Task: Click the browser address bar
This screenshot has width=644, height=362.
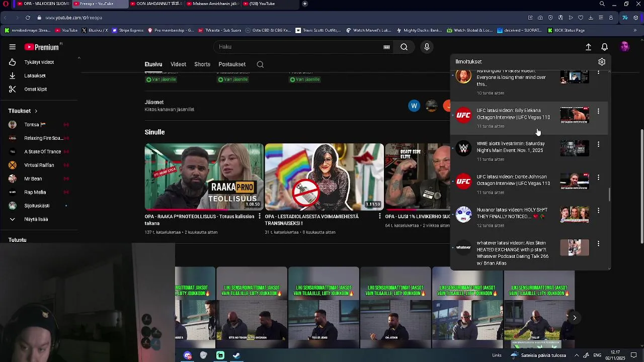Action: tap(282, 18)
